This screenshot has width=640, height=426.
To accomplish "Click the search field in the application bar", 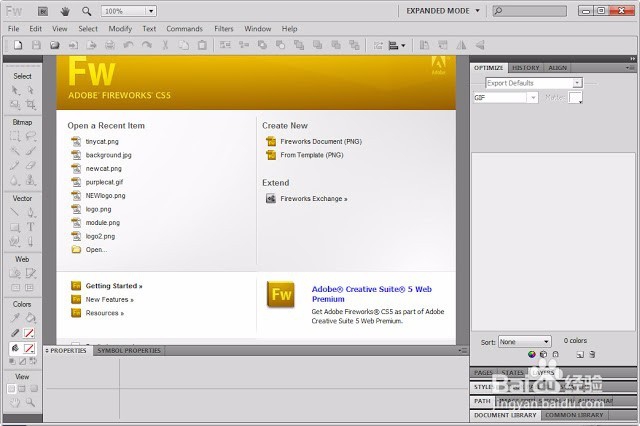I will pos(529,11).
